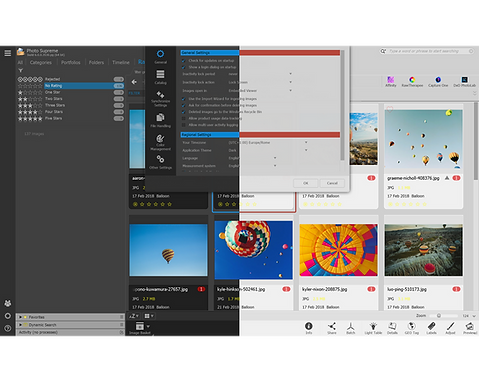Toggle Deleted images go to Recycle Bin
Image resolution: width=479 pixels, height=381 pixels.
(183, 112)
